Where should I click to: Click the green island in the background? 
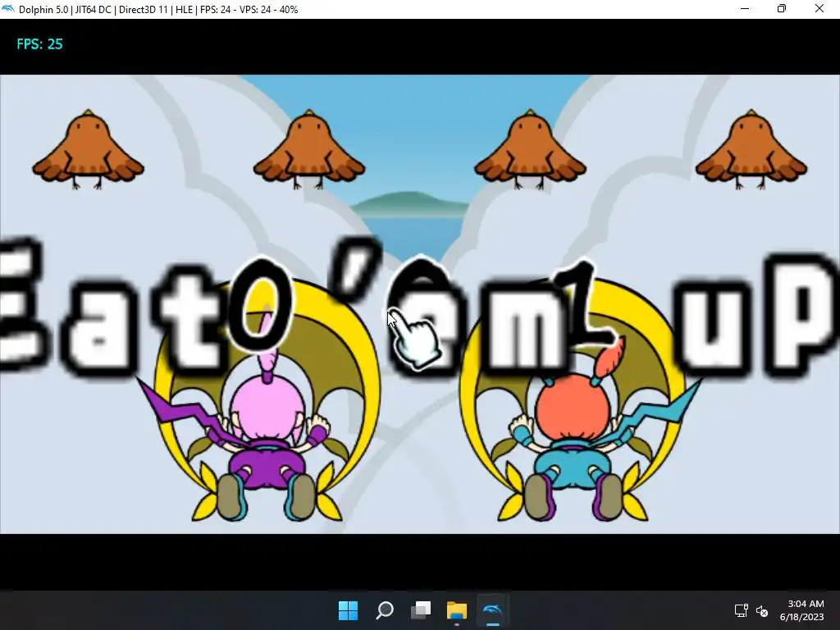(410, 204)
